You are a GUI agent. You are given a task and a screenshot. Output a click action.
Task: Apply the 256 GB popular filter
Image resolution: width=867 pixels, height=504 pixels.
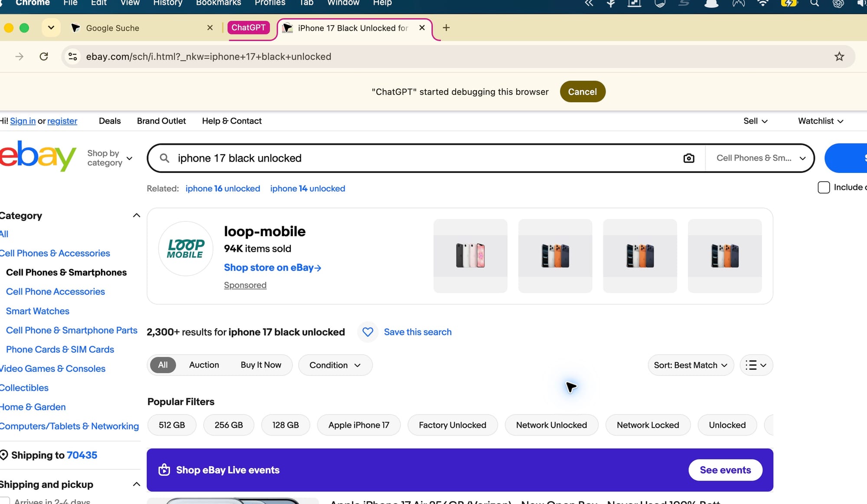tap(228, 425)
